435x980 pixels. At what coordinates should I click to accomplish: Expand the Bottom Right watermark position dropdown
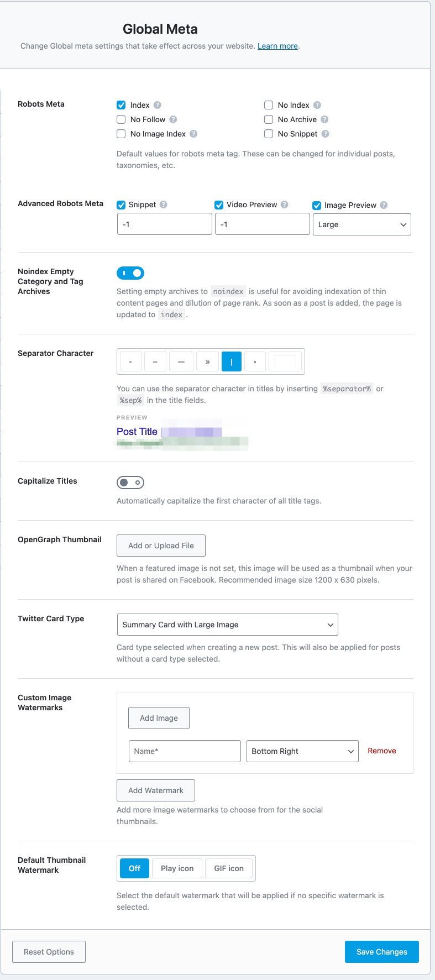pos(302,751)
